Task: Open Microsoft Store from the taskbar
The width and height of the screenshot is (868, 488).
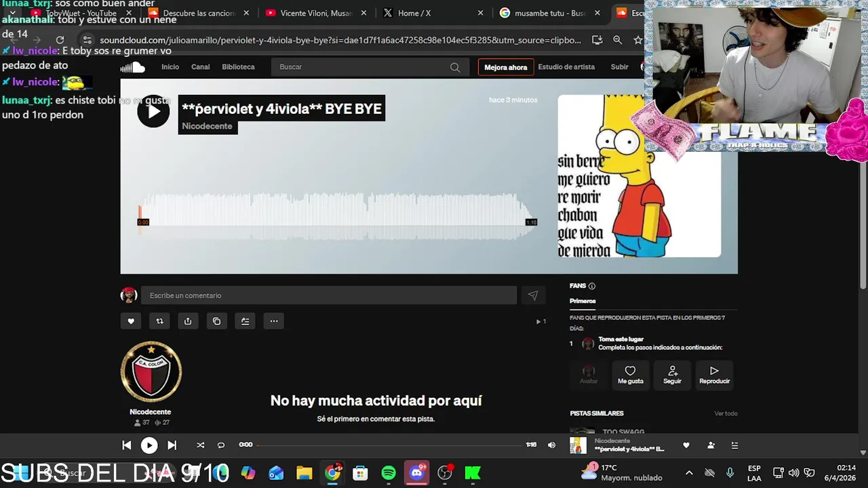Action: 360,473
